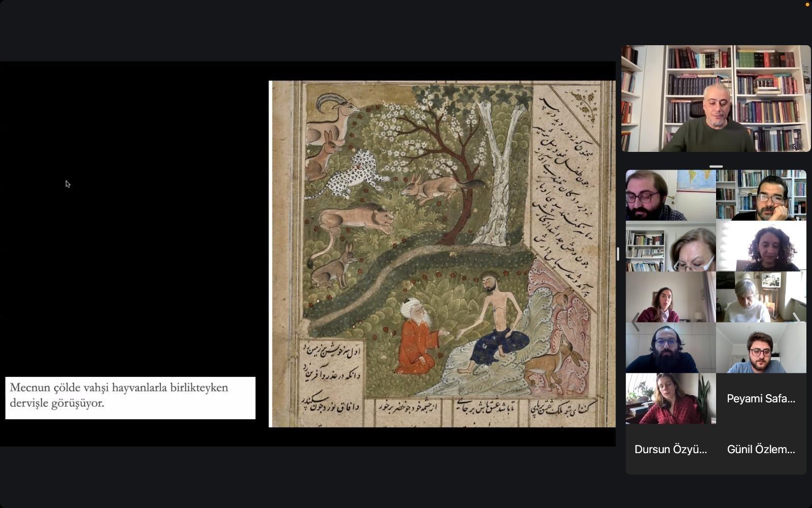Select the speaker video in the green sweater
This screenshot has width=812, height=508.
coord(716,99)
